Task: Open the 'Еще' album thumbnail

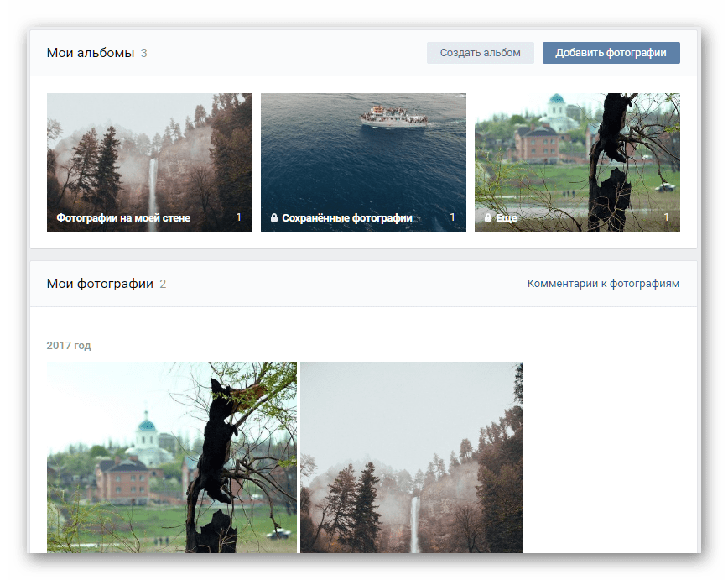Action: click(577, 162)
